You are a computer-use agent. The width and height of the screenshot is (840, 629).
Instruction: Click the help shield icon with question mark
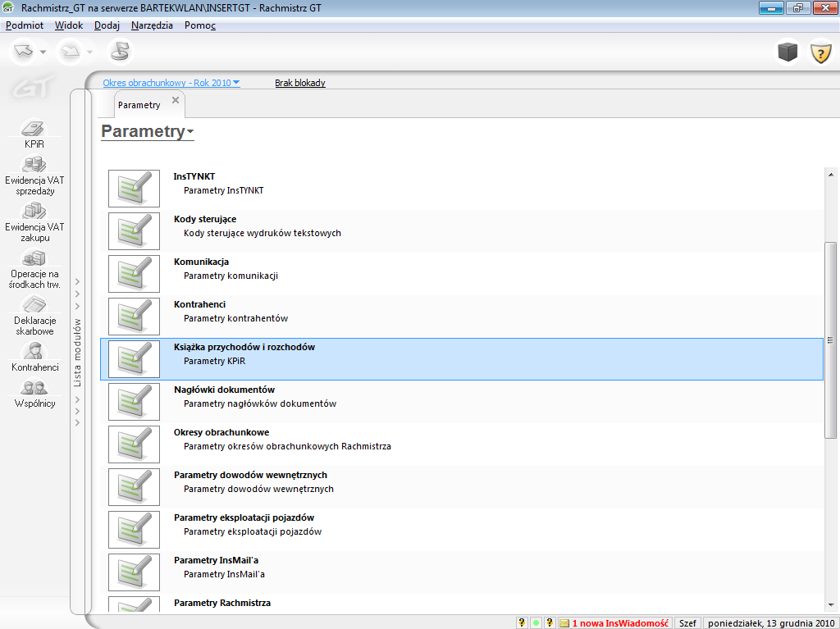pyautogui.click(x=820, y=52)
